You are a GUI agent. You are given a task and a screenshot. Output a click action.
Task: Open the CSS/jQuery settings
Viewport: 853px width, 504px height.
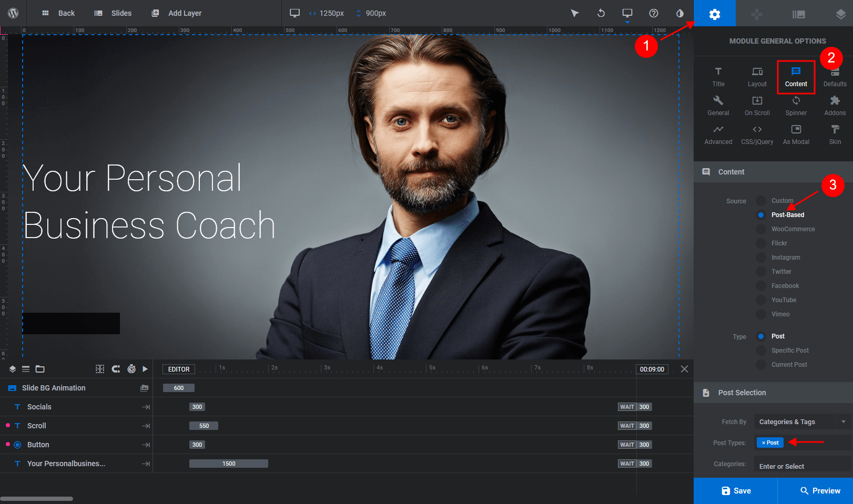pyautogui.click(x=757, y=135)
